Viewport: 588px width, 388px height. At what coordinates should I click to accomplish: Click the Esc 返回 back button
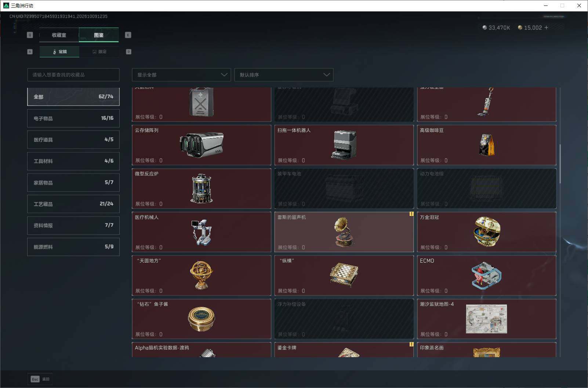pos(40,379)
